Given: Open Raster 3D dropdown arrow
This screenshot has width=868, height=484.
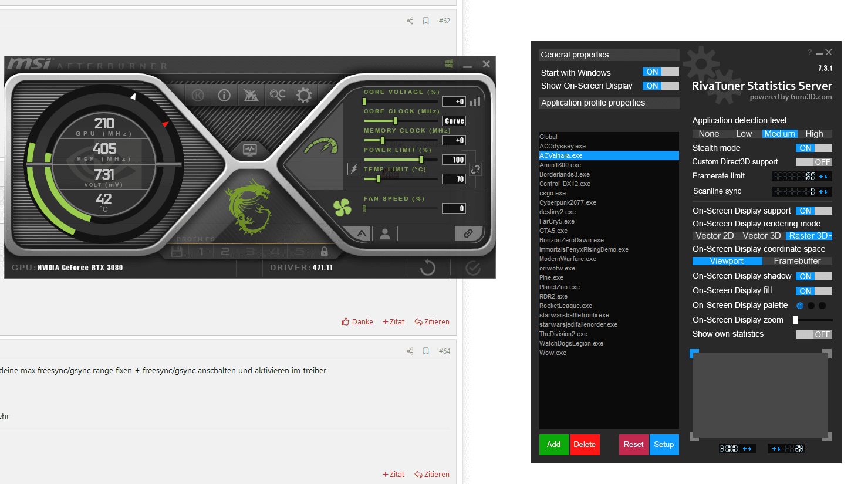Looking at the screenshot, I should (830, 236).
